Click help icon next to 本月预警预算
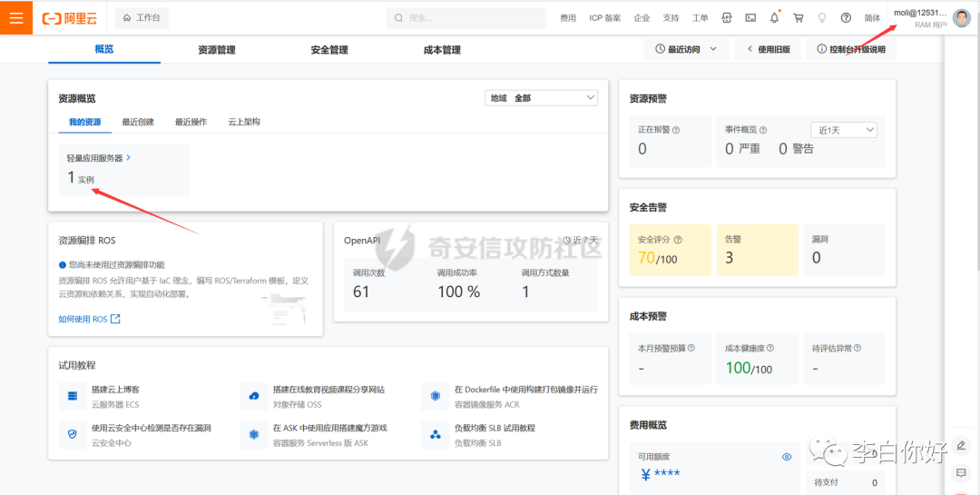 pos(691,348)
